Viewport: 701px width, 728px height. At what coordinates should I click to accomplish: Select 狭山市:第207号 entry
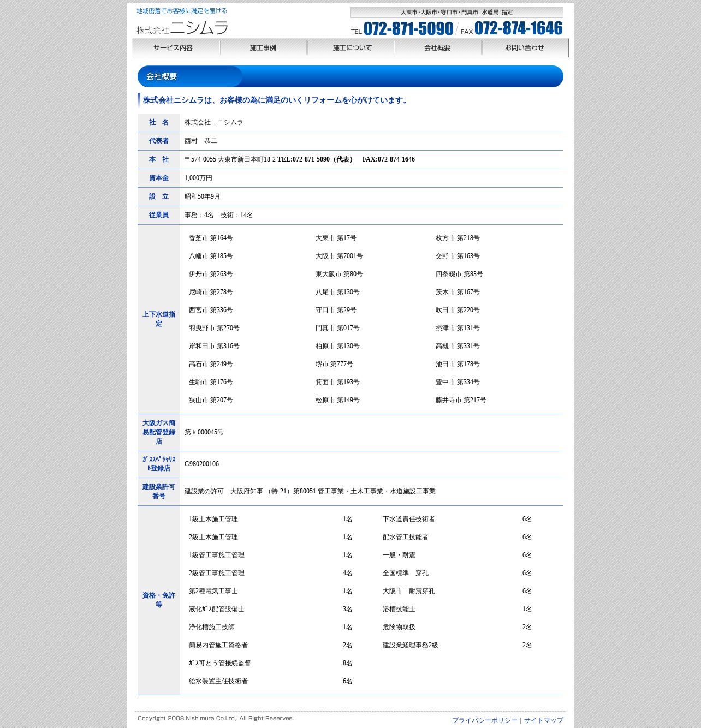[x=211, y=400]
